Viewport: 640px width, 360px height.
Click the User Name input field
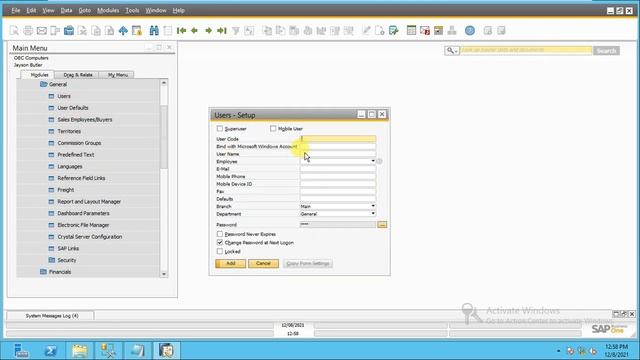tap(338, 154)
